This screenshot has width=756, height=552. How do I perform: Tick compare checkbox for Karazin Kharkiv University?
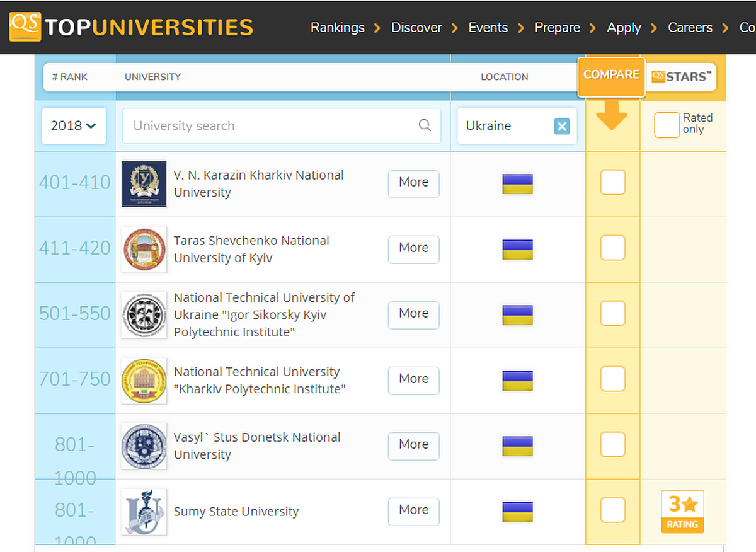tap(613, 182)
